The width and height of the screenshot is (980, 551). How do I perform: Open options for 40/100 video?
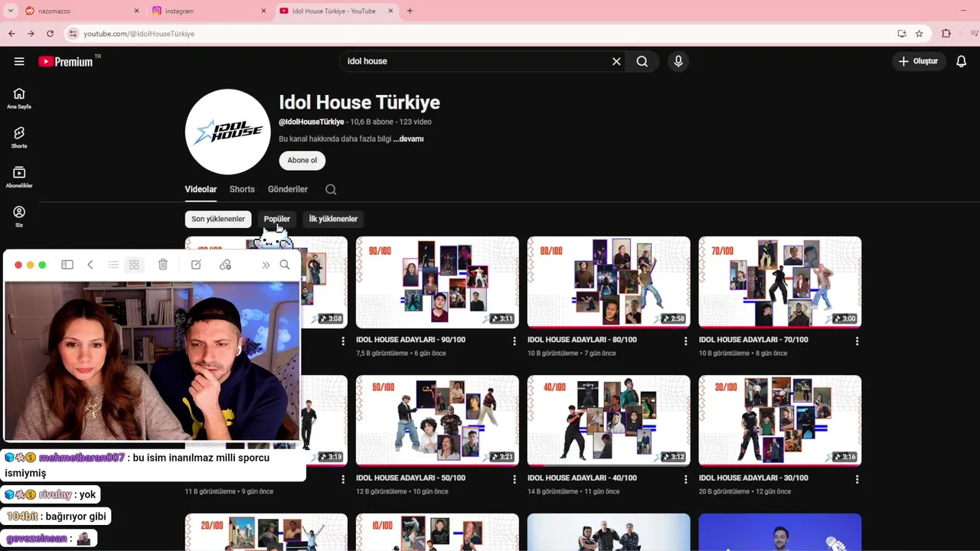[x=686, y=480]
